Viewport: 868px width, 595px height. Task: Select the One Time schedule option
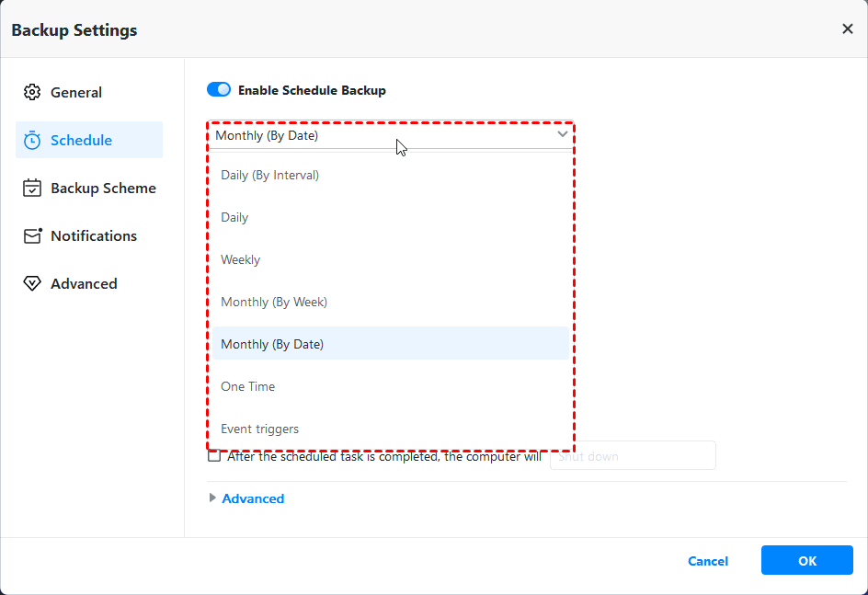pos(247,386)
